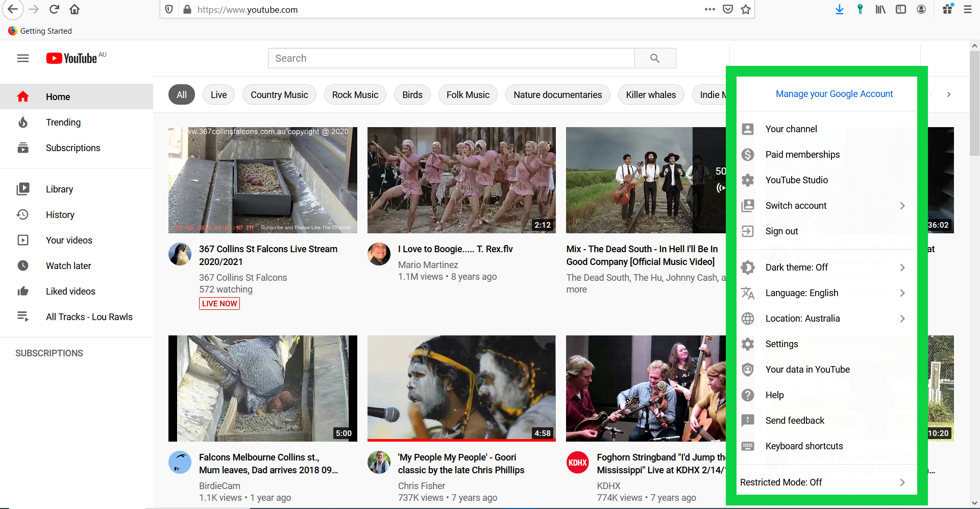This screenshot has height=509, width=980.
Task: Open YouTube Studio menu item
Action: [x=796, y=180]
